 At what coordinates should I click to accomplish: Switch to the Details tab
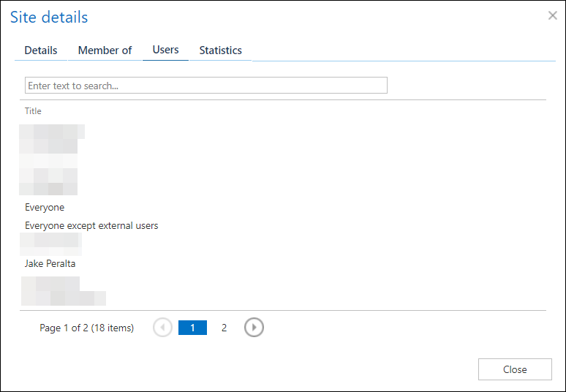tap(41, 50)
